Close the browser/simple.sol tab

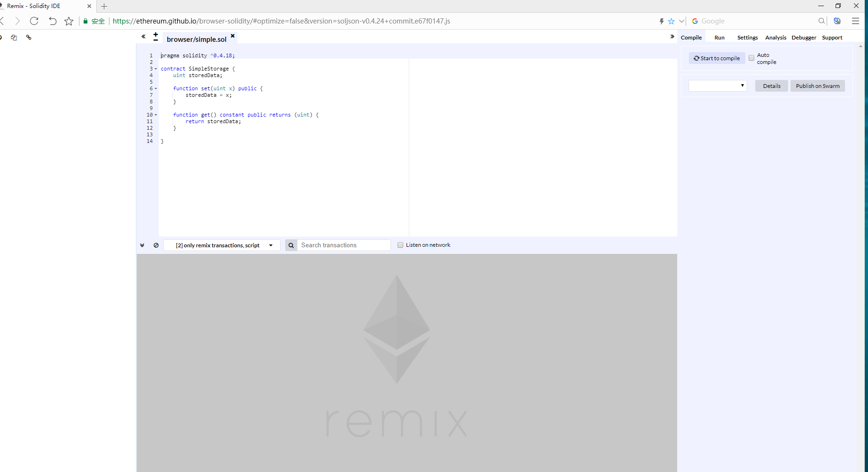232,36
